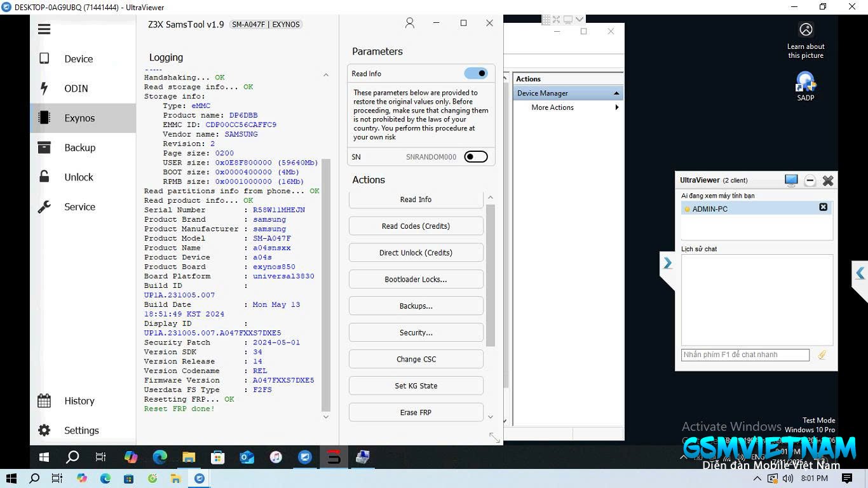Select Service in the SamsTool sidebar
This screenshot has height=488, width=868.
coord(83,207)
